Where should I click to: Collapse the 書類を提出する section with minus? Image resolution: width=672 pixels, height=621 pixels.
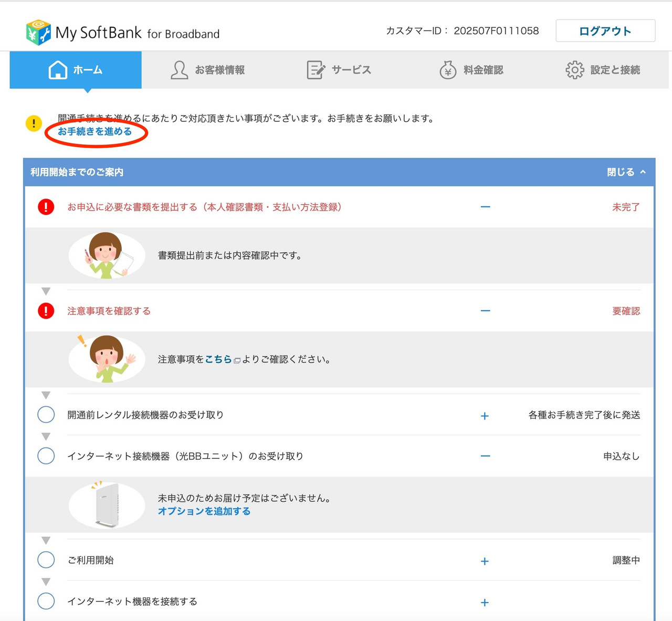pos(485,207)
